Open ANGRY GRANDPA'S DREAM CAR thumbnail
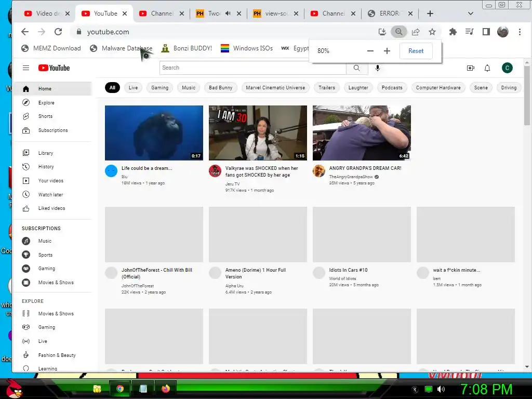The width and height of the screenshot is (532, 399). 362,132
